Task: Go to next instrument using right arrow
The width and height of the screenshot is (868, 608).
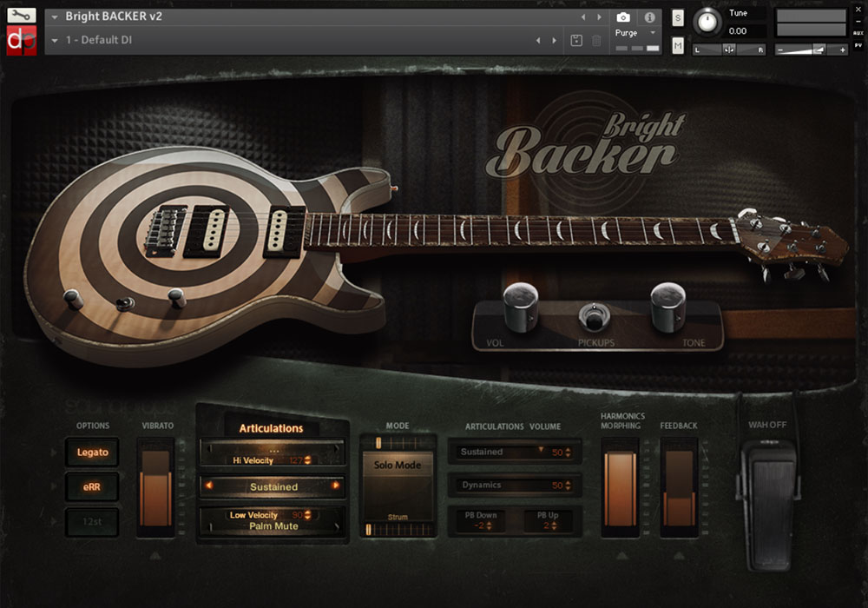Action: click(x=599, y=17)
